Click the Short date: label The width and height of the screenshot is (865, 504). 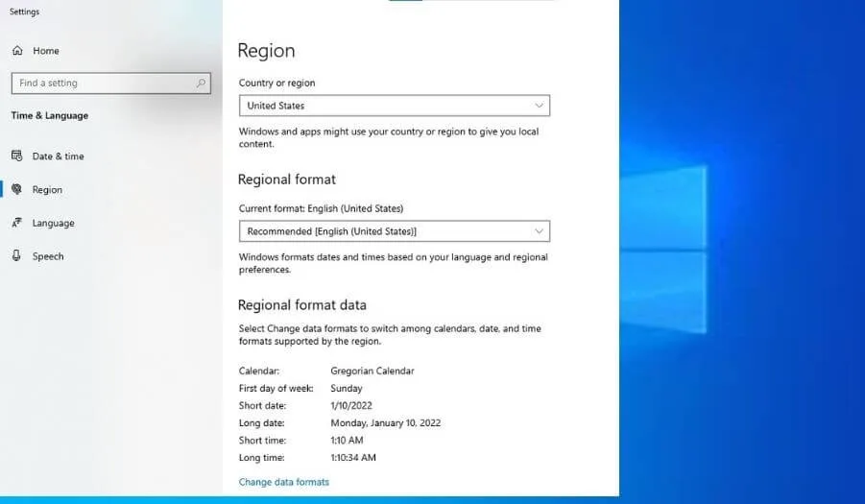click(x=263, y=405)
